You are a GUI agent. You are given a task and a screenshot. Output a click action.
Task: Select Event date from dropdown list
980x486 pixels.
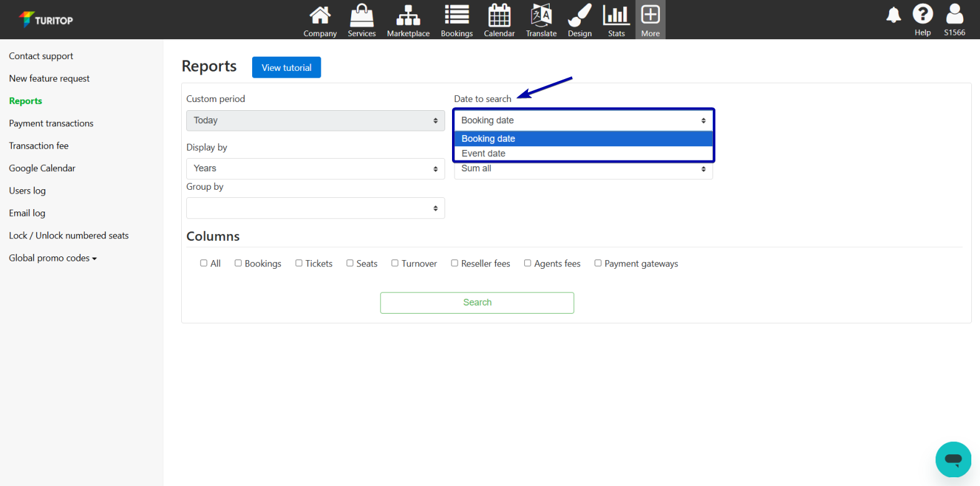click(484, 154)
